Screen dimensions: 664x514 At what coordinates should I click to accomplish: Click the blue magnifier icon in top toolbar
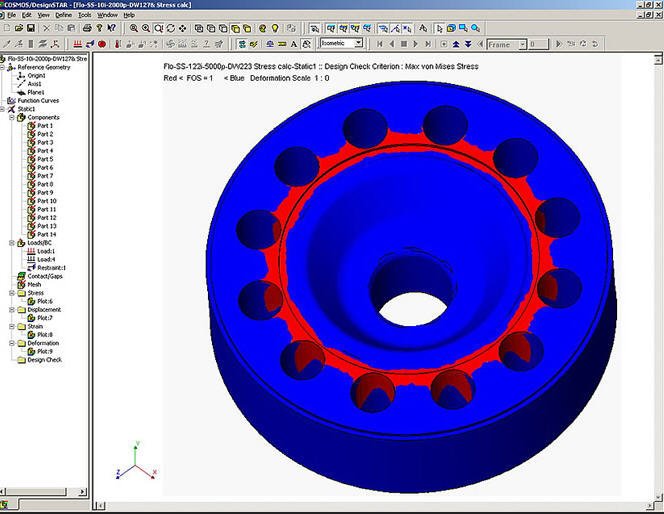pyautogui.click(x=476, y=28)
